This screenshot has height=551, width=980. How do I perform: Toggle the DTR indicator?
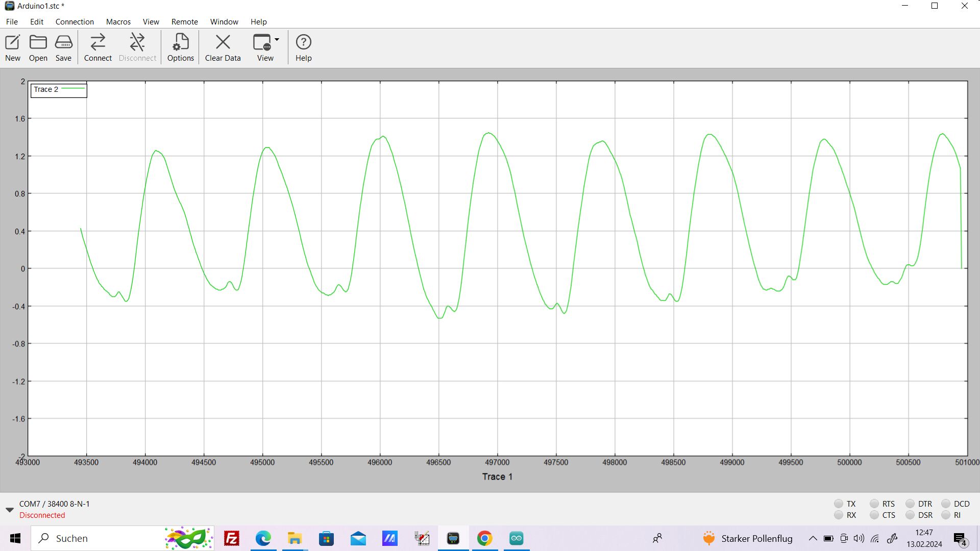[910, 504]
